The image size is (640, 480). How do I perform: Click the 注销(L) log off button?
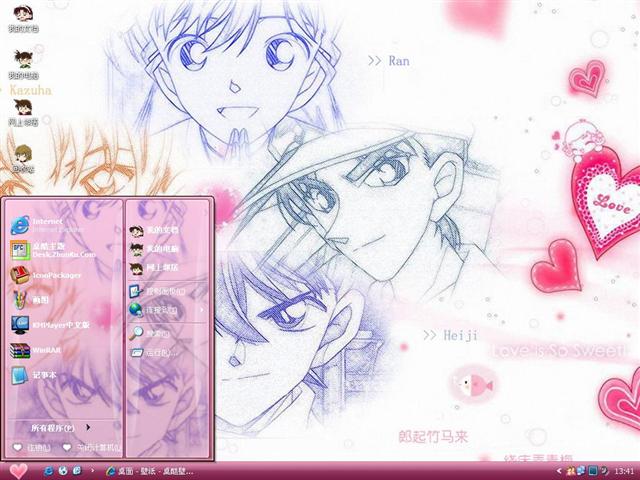point(33,448)
